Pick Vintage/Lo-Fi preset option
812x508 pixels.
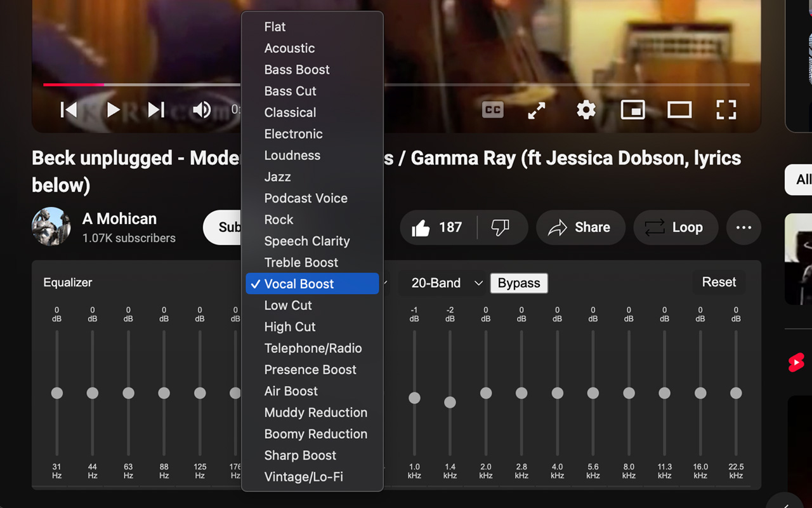coord(303,477)
